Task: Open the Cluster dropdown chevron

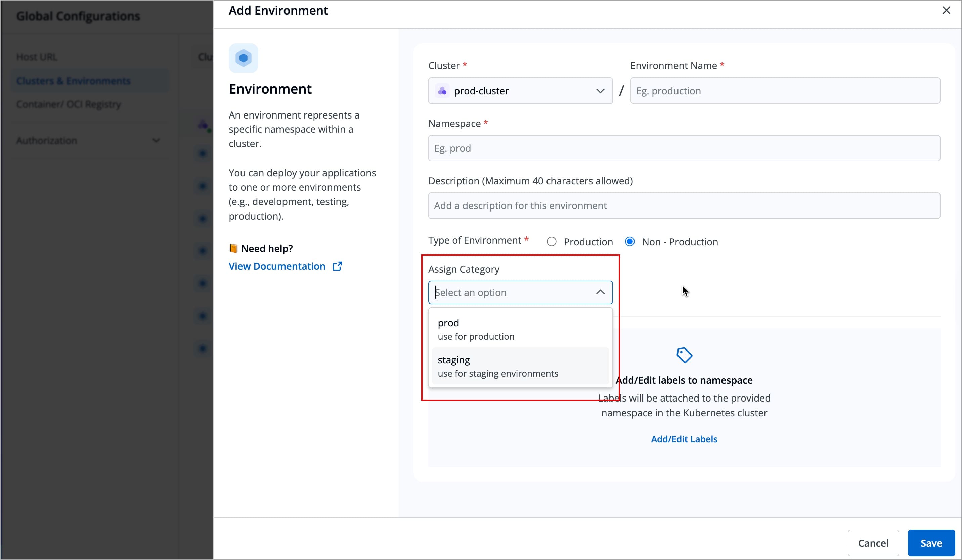Action: pos(600,91)
